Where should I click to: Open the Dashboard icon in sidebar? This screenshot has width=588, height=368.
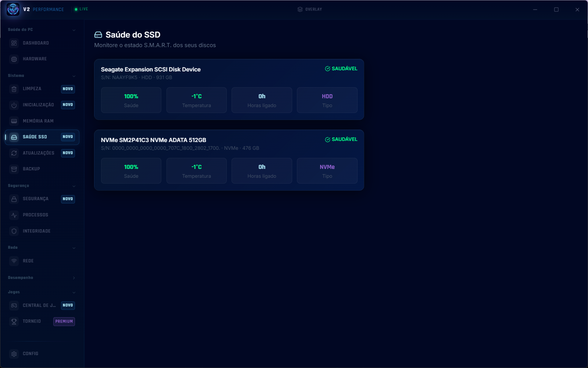tap(14, 43)
